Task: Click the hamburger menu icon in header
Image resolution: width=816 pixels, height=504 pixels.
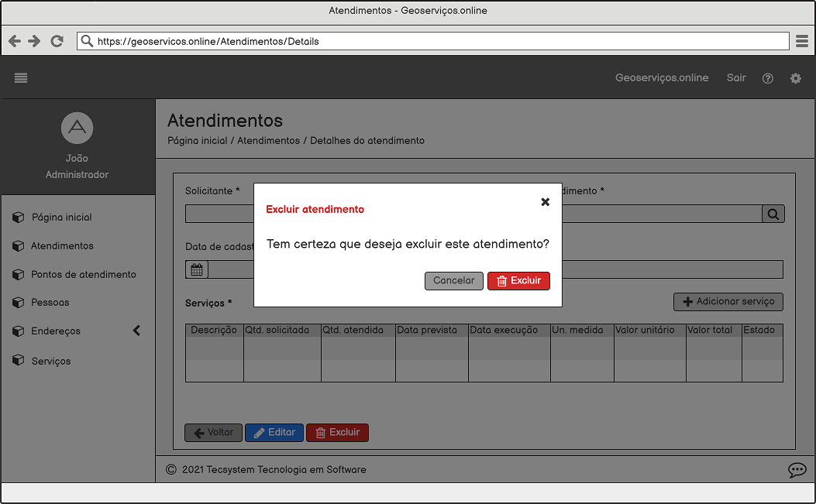Action: tap(21, 77)
